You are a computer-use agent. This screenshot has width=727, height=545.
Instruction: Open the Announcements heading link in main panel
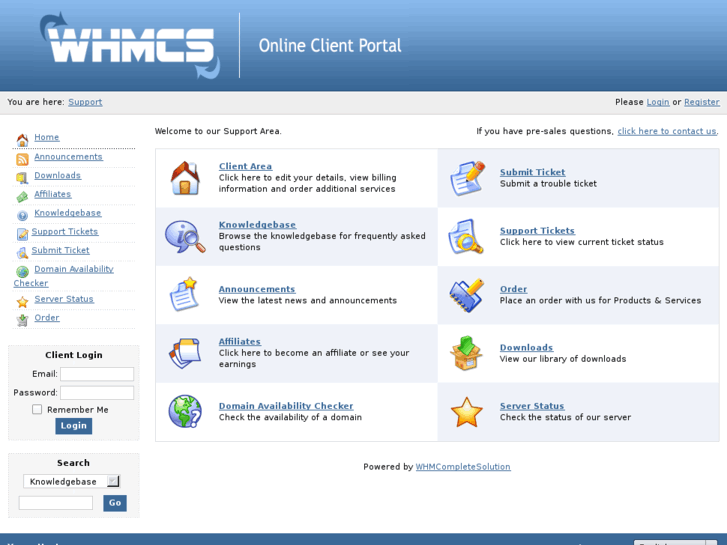coord(257,289)
